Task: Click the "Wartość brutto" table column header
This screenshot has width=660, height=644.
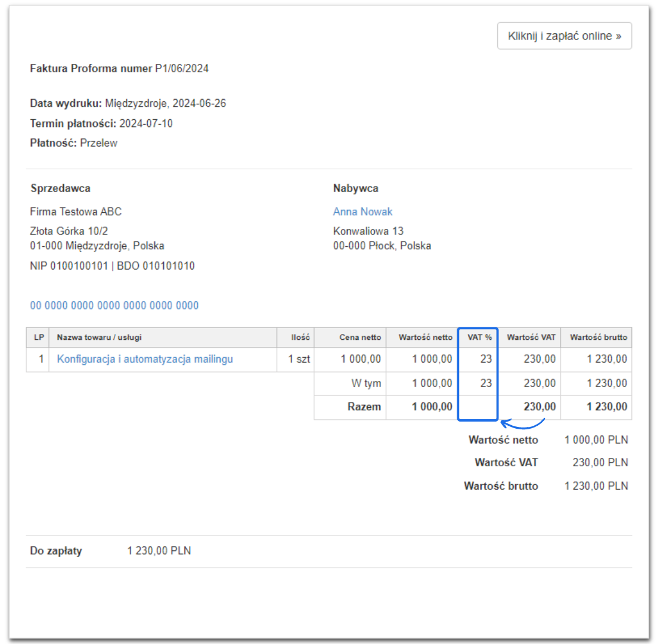Action: pyautogui.click(x=598, y=338)
